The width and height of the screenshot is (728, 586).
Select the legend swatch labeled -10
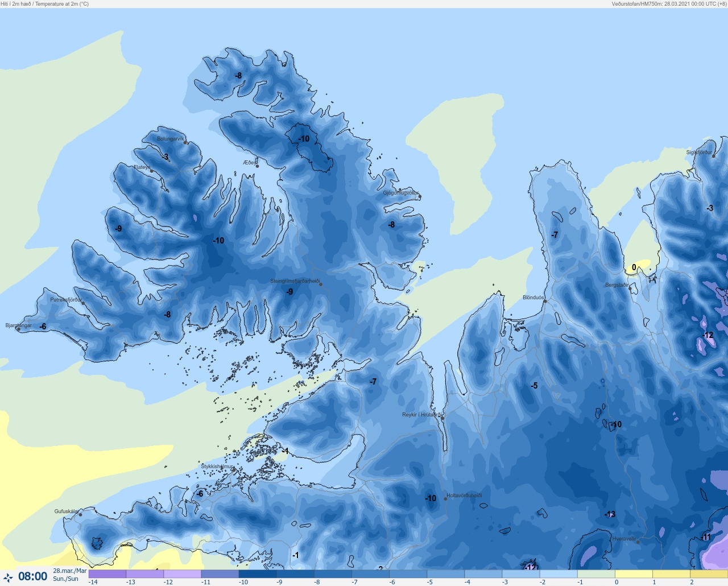pyautogui.click(x=258, y=574)
